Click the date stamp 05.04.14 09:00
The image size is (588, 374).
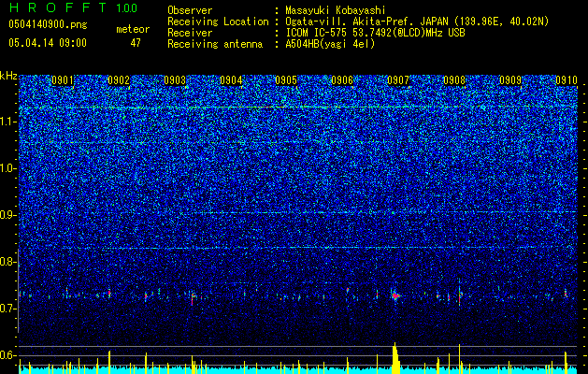[x=48, y=43]
